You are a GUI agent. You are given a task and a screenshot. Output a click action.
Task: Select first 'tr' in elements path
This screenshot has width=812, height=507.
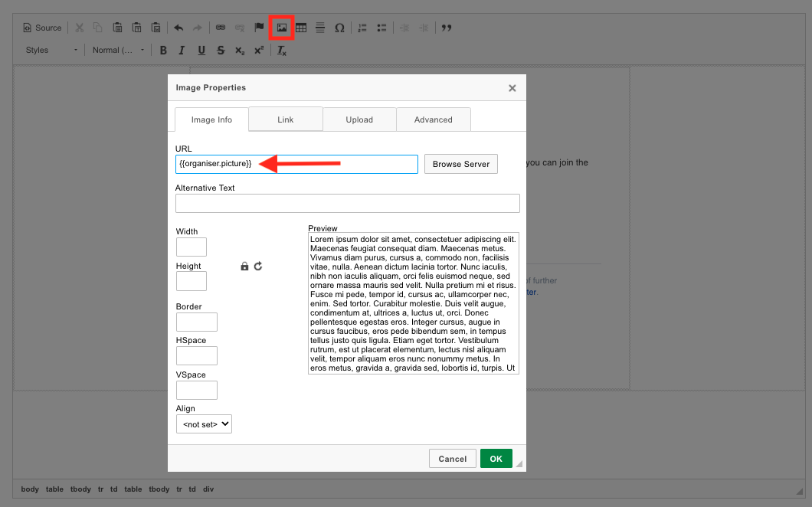click(x=100, y=489)
